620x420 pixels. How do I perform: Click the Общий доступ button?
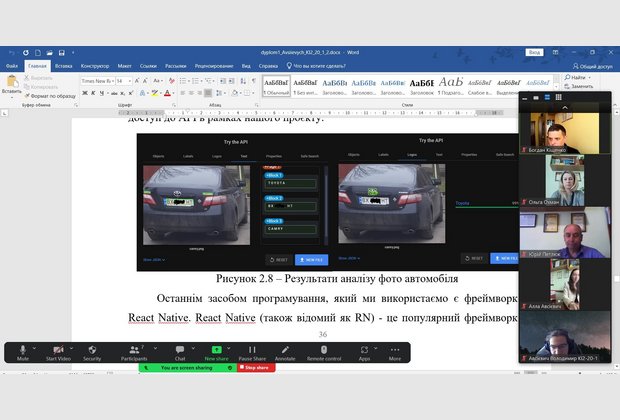point(592,66)
